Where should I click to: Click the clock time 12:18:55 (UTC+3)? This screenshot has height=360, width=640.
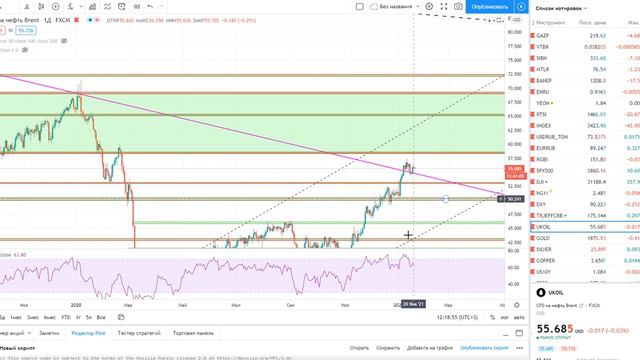point(457,317)
